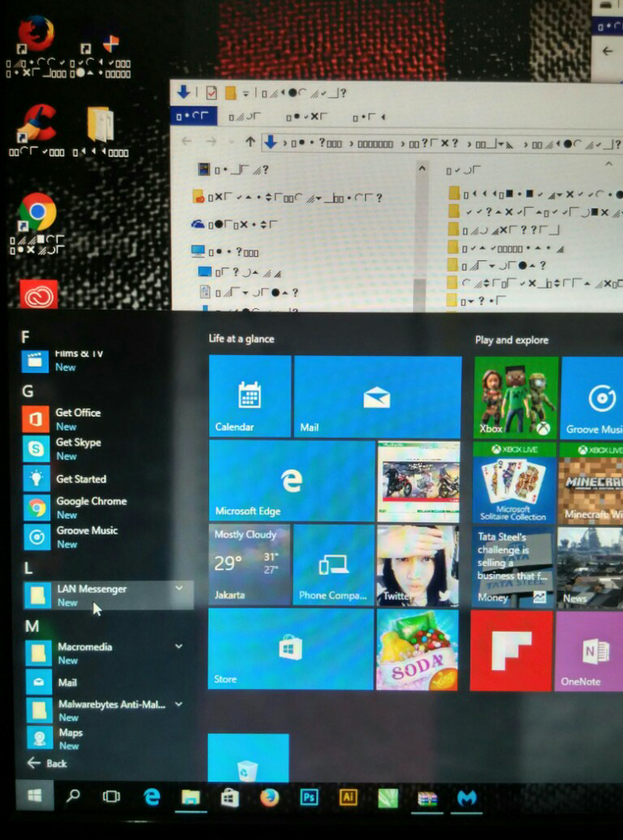Open the Mail tile in Life at a glance
The image size is (623, 840).
tap(378, 396)
